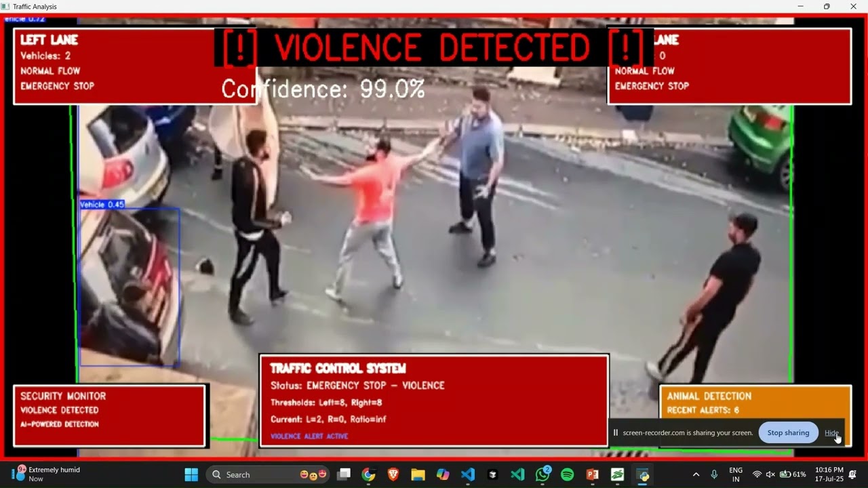Image resolution: width=868 pixels, height=488 pixels.
Task: Hide the screen-recorder sharing banner
Action: click(831, 432)
